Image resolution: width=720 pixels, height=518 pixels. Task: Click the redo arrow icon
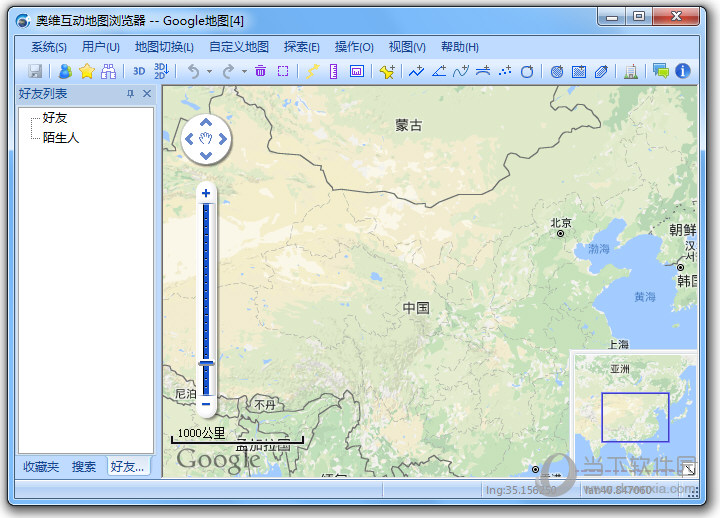pos(228,71)
